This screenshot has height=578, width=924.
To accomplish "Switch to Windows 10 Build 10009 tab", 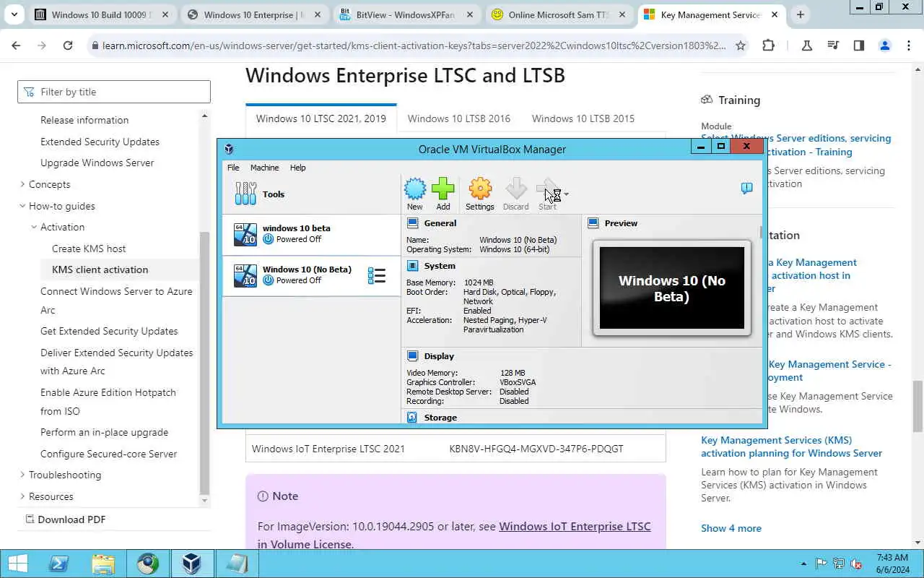I will [103, 14].
